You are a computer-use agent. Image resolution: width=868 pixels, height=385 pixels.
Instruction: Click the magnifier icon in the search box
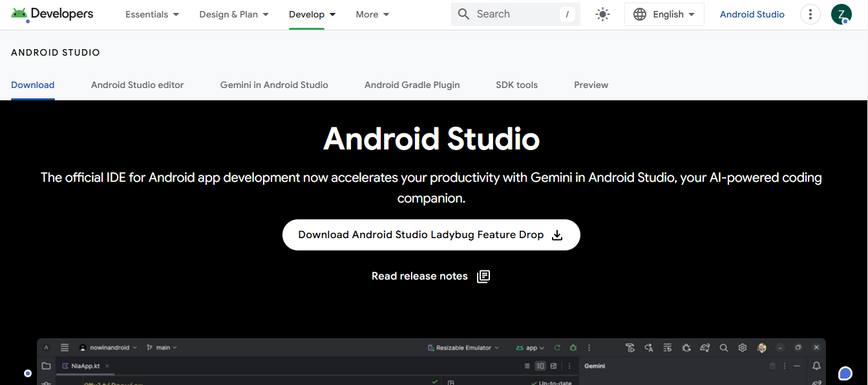click(463, 14)
